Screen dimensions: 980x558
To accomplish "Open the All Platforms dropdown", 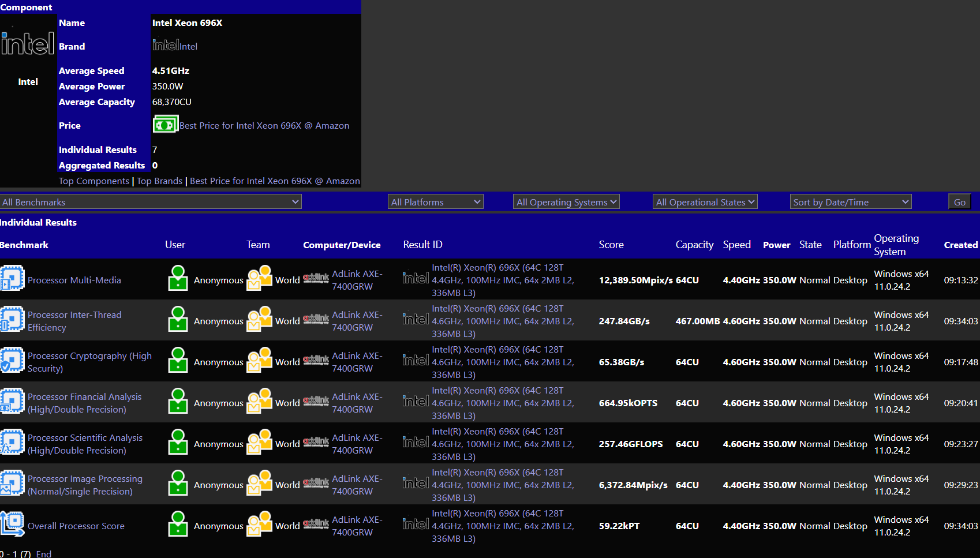I will click(435, 201).
